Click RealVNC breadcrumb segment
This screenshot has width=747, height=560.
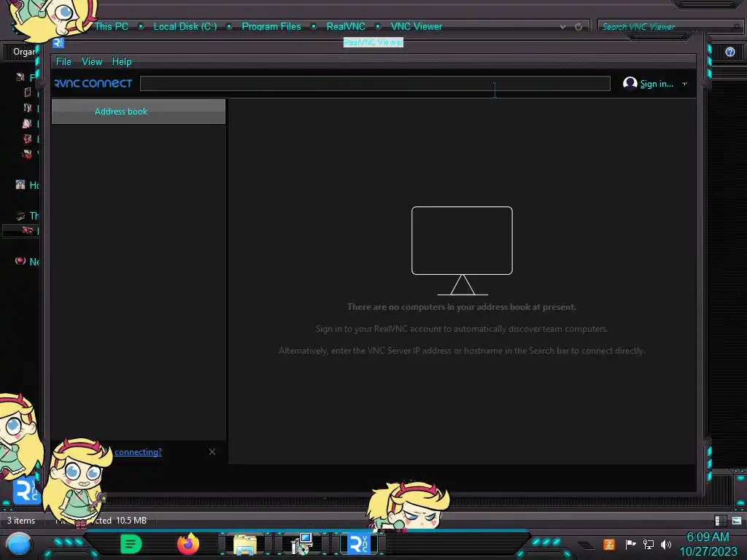[346, 27]
